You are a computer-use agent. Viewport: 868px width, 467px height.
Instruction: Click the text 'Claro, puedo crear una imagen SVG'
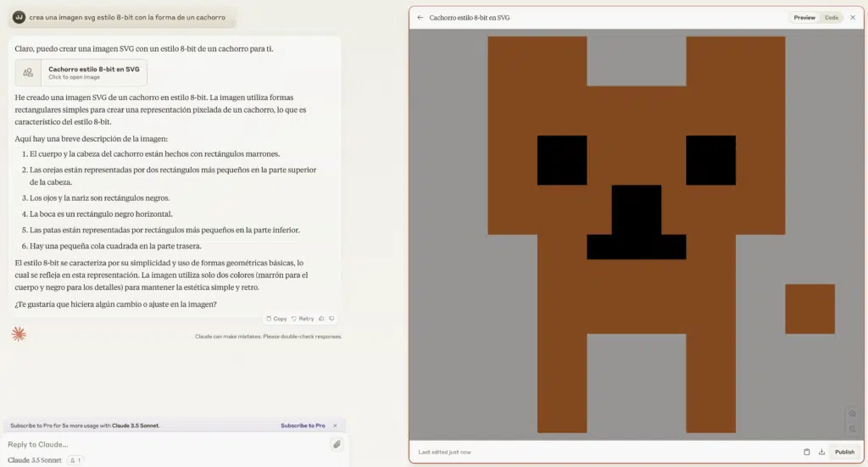click(x=144, y=48)
